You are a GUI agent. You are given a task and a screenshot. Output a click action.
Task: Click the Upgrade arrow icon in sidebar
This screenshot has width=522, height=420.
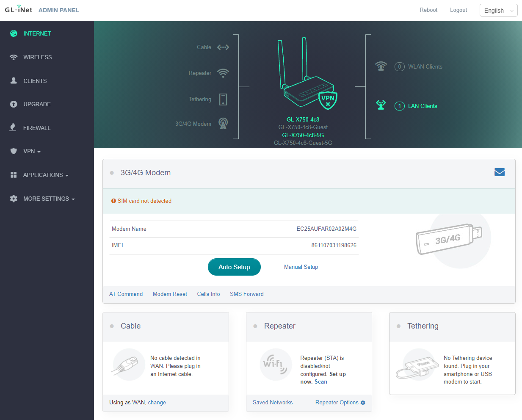(14, 104)
